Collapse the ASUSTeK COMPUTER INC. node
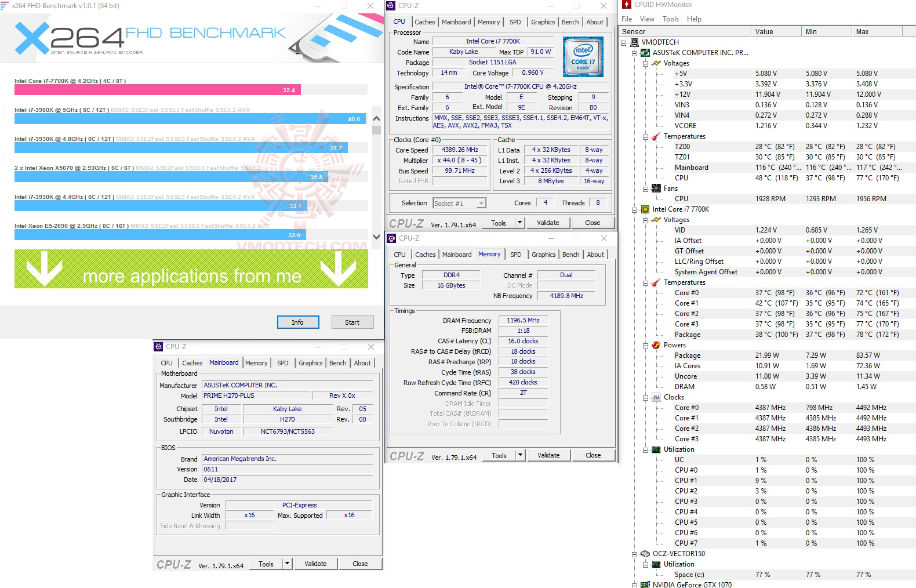 click(x=635, y=53)
